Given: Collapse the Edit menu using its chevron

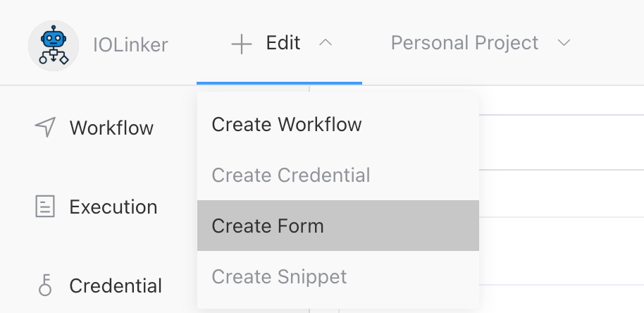Looking at the screenshot, I should pos(325,43).
